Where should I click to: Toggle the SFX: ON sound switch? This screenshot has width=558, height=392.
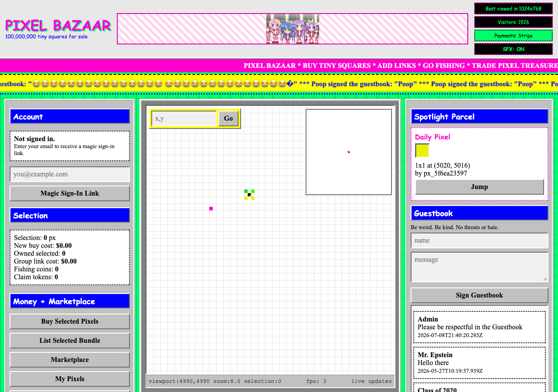(x=514, y=49)
